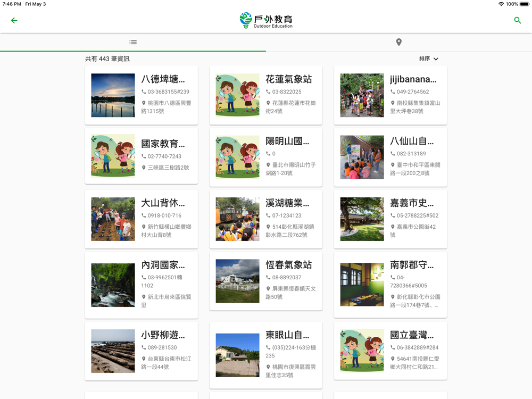The width and height of the screenshot is (532, 399).
Task: Tap phone number 03-3683155#239
Action: pyautogui.click(x=168, y=92)
